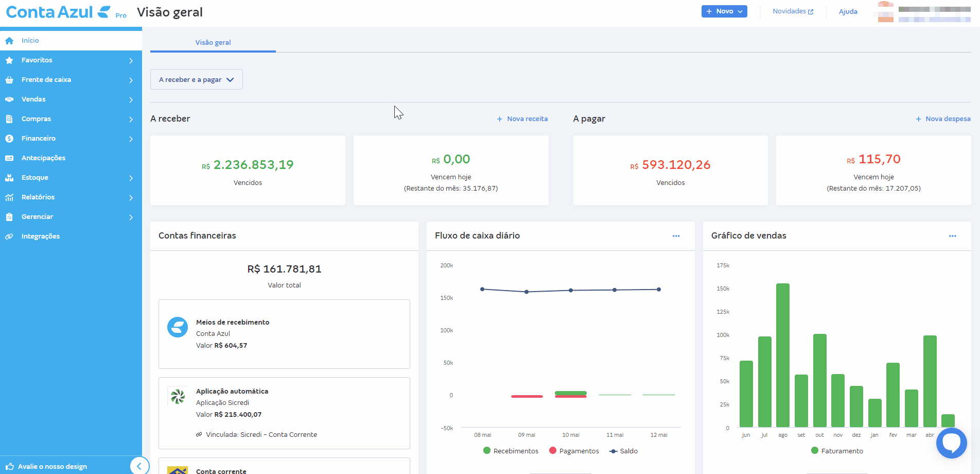
Task: Click the Relatórios chart icon
Action: pyautogui.click(x=9, y=197)
